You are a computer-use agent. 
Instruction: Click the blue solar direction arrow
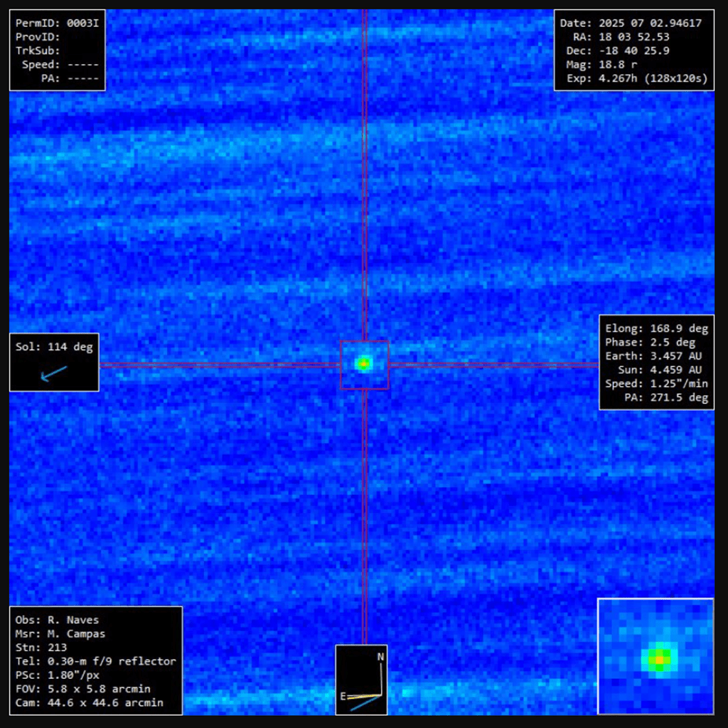pos(53,373)
